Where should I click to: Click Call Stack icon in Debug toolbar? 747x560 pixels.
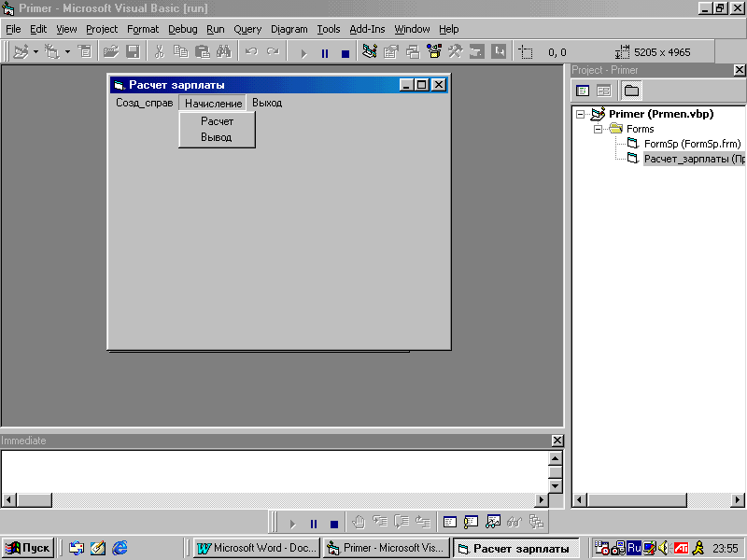(535, 523)
